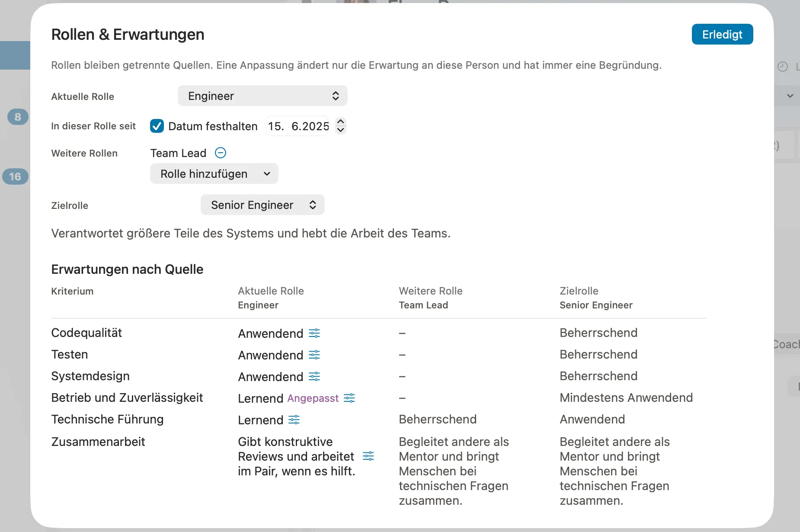800x532 pixels.
Task: Click the Zusammenarbeit criterion label
Action: pos(98,442)
